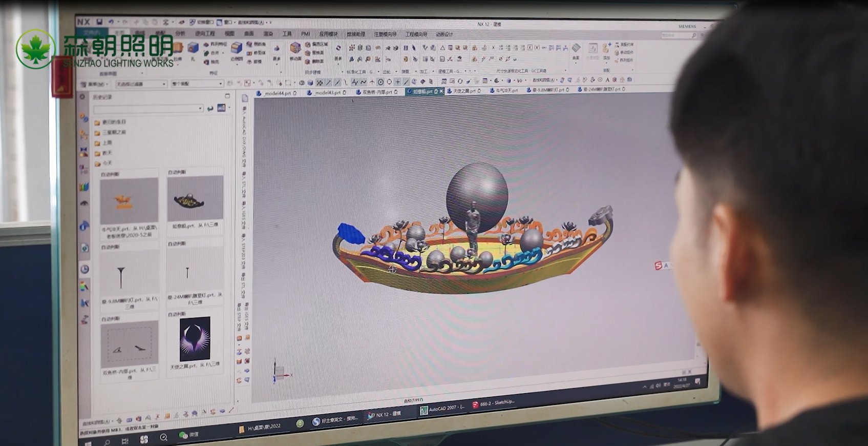Expand the Entire Assembly scope dropdown
Screen dimensions: 868x446
[197, 84]
